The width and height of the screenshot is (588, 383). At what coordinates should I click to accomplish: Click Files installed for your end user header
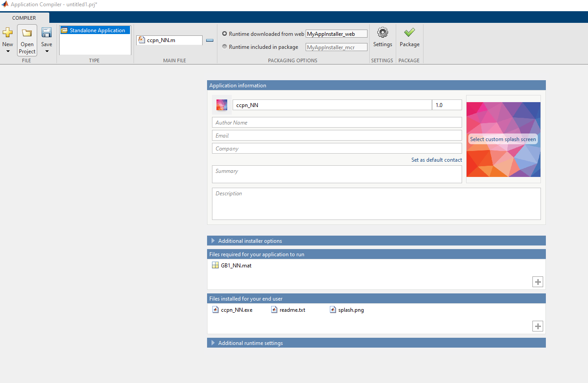[376, 298]
